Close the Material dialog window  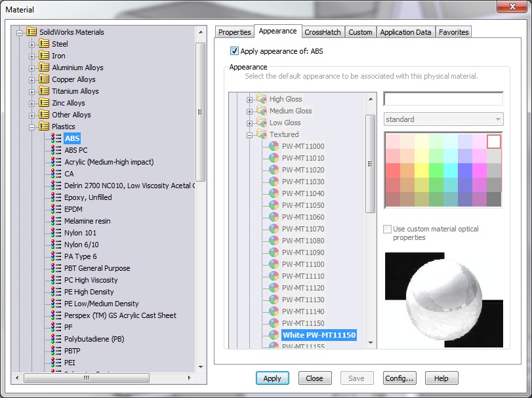512,7
